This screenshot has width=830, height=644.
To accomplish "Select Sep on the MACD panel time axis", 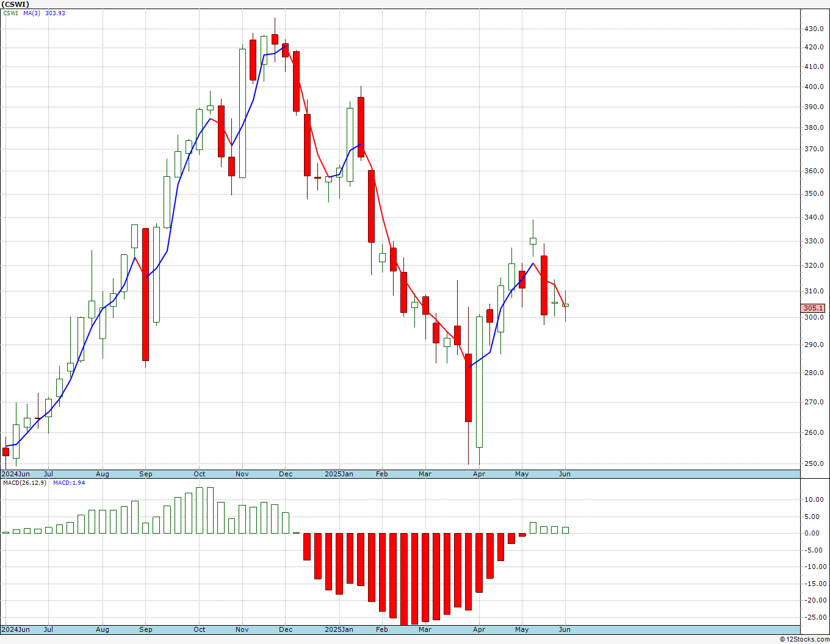I will click(x=146, y=629).
